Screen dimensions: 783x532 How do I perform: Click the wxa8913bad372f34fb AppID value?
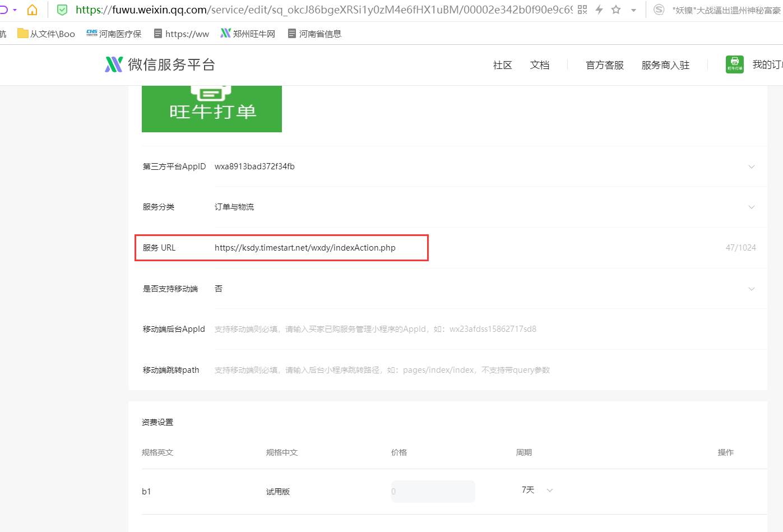click(254, 166)
